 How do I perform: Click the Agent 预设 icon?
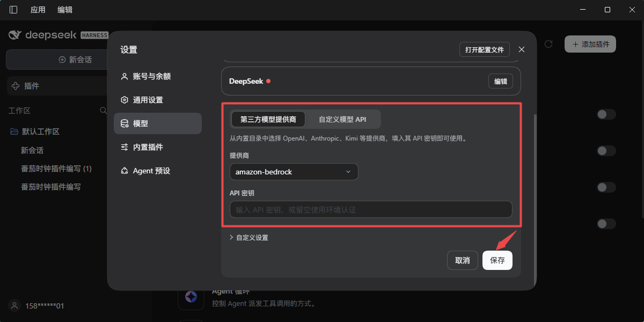coord(125,171)
